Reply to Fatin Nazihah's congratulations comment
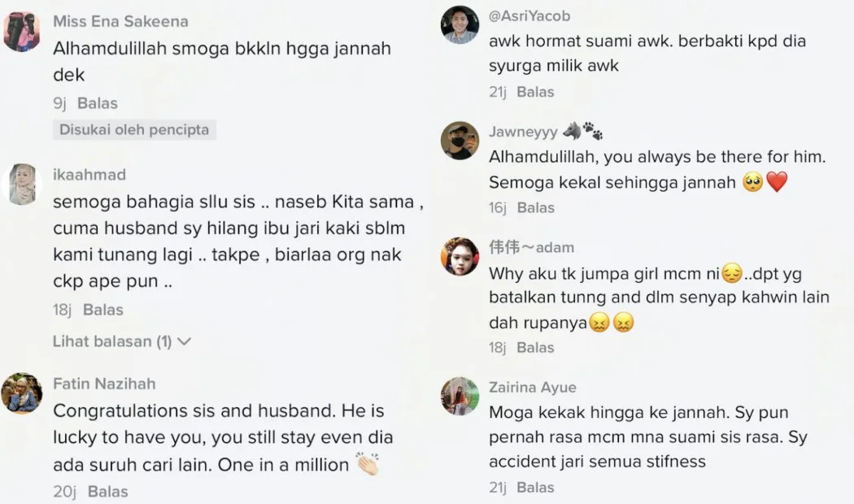 point(108,491)
